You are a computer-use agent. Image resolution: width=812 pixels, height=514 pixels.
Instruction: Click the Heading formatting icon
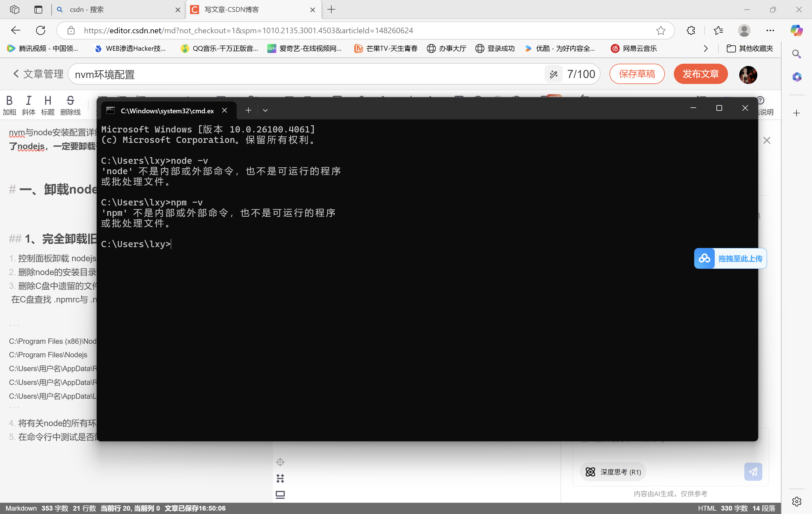pos(48,100)
